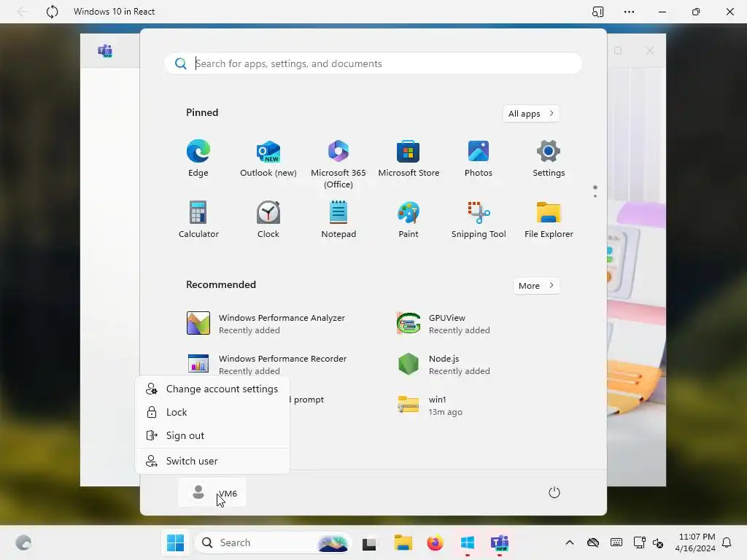Open File Explorer on the taskbar

coord(403,542)
